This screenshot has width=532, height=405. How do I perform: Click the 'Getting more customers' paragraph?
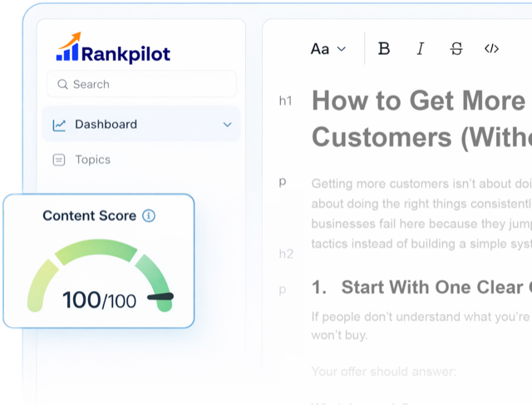[421, 214]
